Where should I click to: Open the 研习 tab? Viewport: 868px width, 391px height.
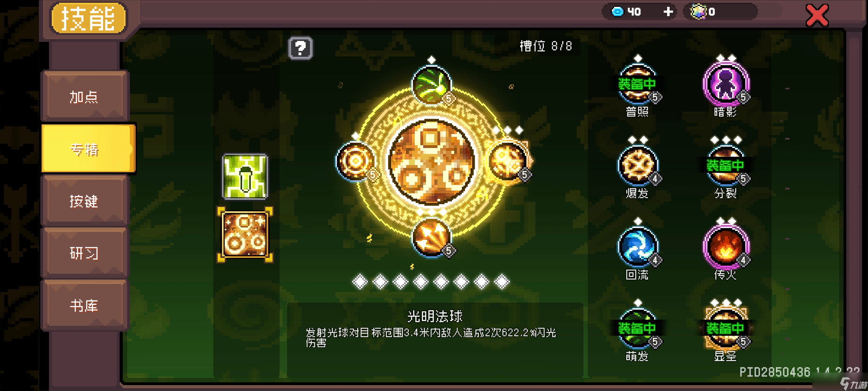85,253
